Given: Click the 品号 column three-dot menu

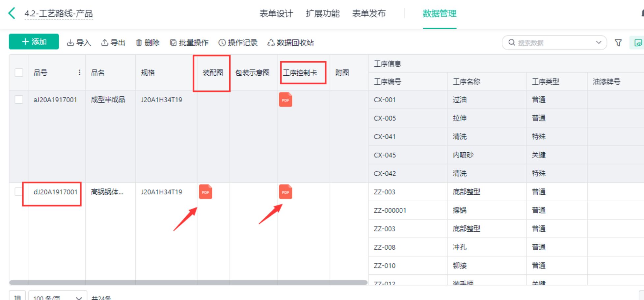Looking at the screenshot, I should point(79,72).
